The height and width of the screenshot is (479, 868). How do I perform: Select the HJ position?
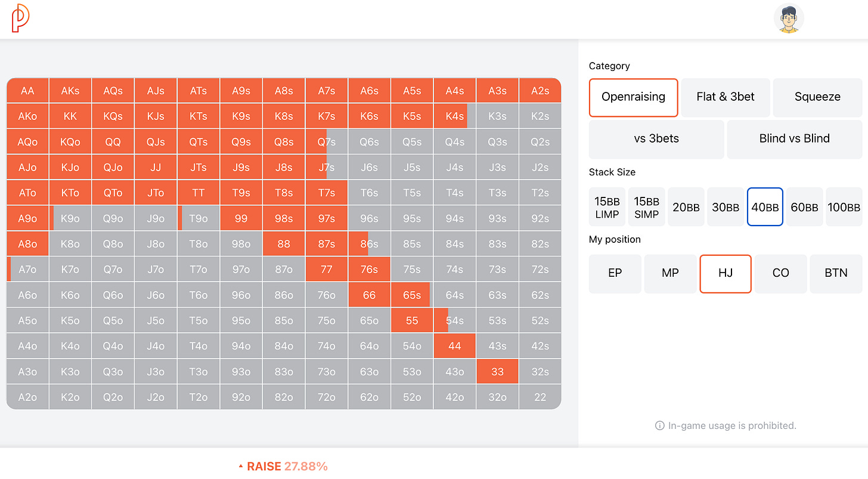[x=725, y=273]
